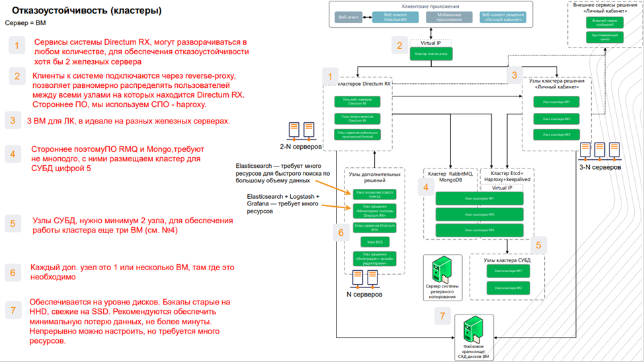Viewport: 644px width, 362px height.
Task: Select the file storage server icon at bottom
Action: (x=473, y=329)
